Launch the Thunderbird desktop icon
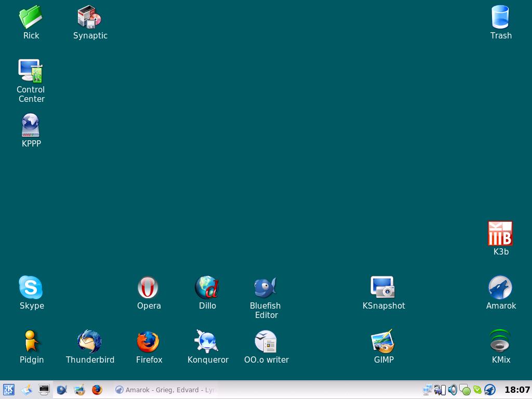 click(x=89, y=341)
